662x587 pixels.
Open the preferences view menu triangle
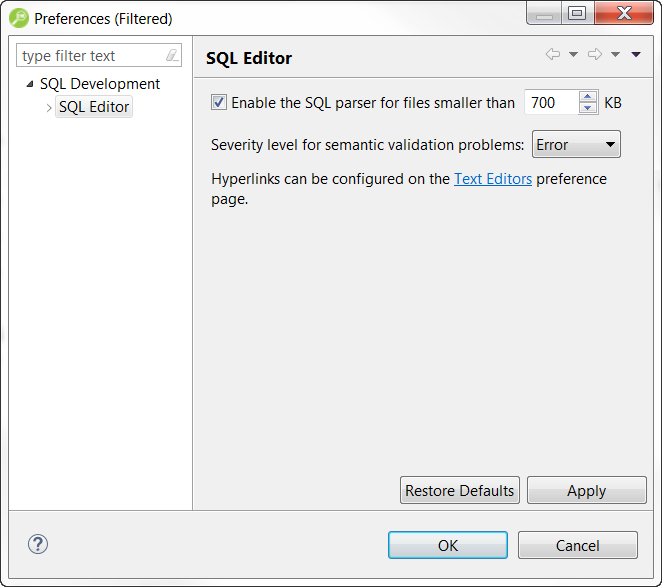click(x=636, y=55)
